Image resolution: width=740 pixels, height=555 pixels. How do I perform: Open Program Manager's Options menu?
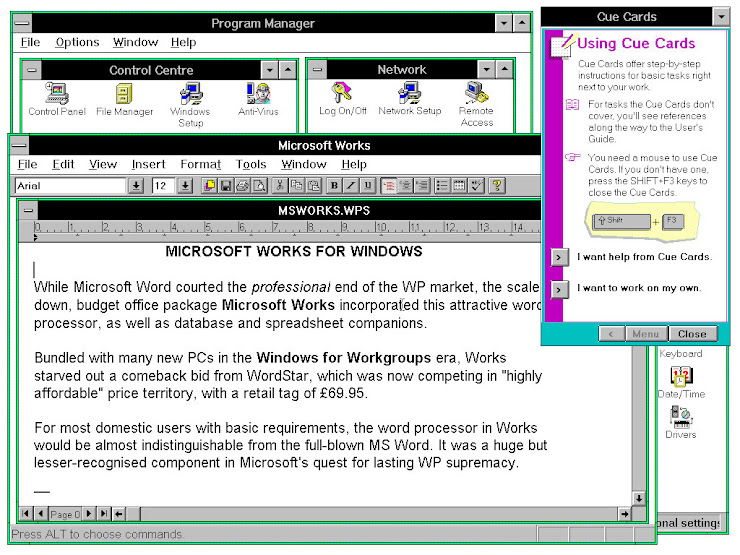[x=77, y=42]
